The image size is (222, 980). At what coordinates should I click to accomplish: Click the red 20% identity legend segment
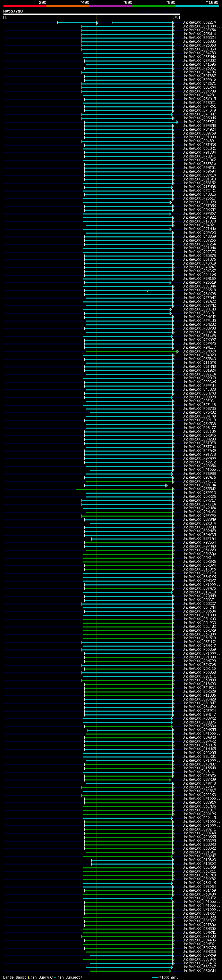pos(25,6)
